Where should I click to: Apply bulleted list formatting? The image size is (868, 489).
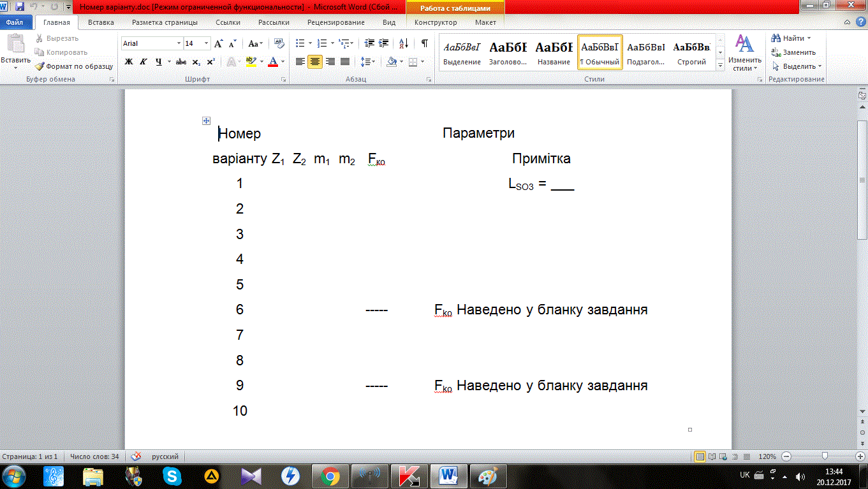301,43
